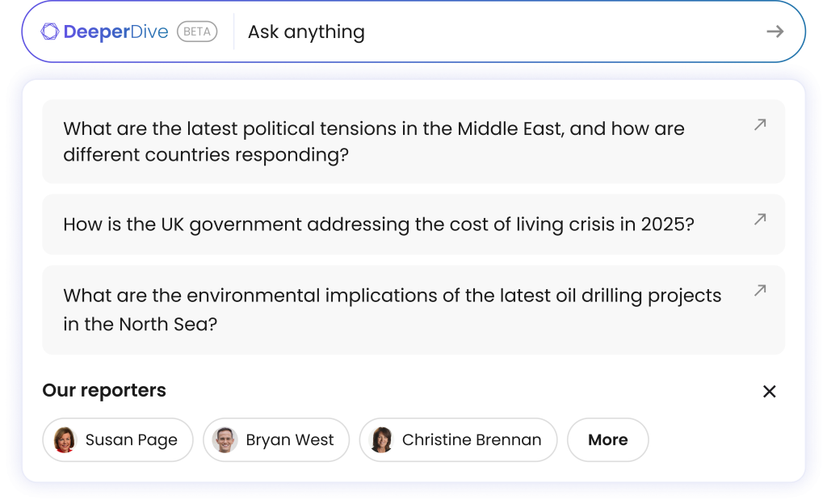The width and height of the screenshot is (827, 504).
Task: Select the Middle East political tensions question
Action: click(374, 141)
